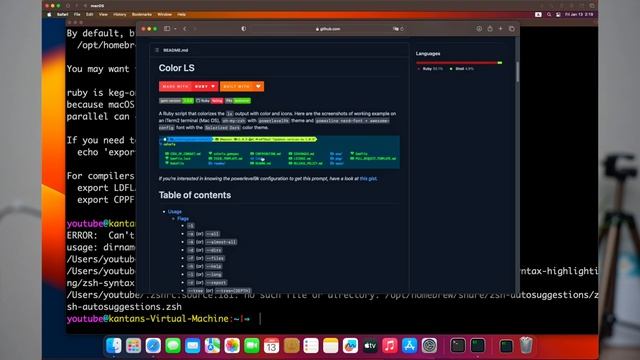Open Finder from the Dock
The image size is (640, 360).
(x=113, y=346)
